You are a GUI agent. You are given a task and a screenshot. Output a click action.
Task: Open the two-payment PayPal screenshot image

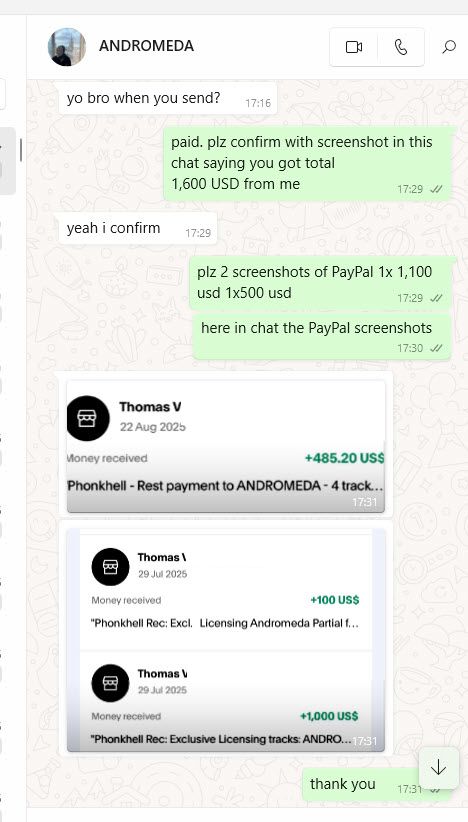pos(226,640)
